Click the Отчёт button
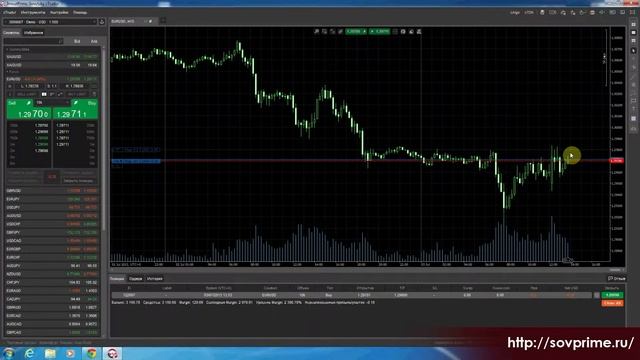The width and height of the screenshot is (640, 360). tap(617, 278)
